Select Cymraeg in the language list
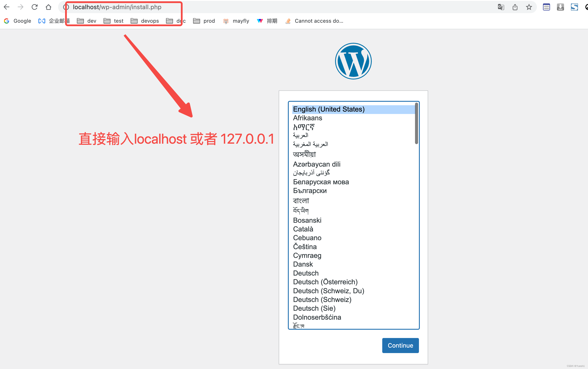 click(353, 255)
